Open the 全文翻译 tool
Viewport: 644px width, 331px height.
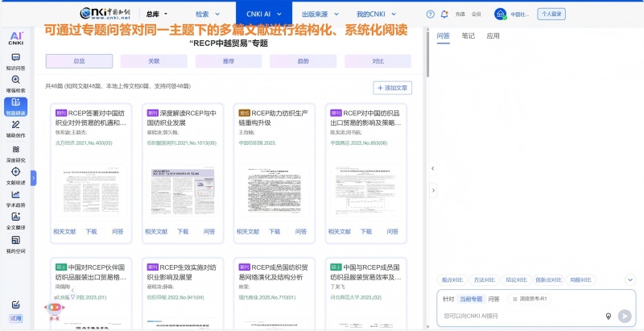[15, 221]
